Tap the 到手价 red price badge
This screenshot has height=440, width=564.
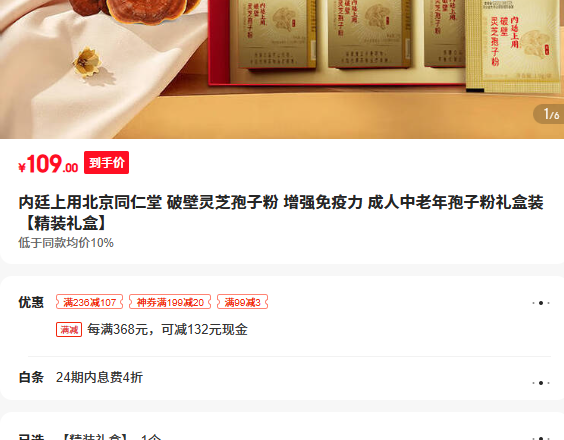coord(106,163)
